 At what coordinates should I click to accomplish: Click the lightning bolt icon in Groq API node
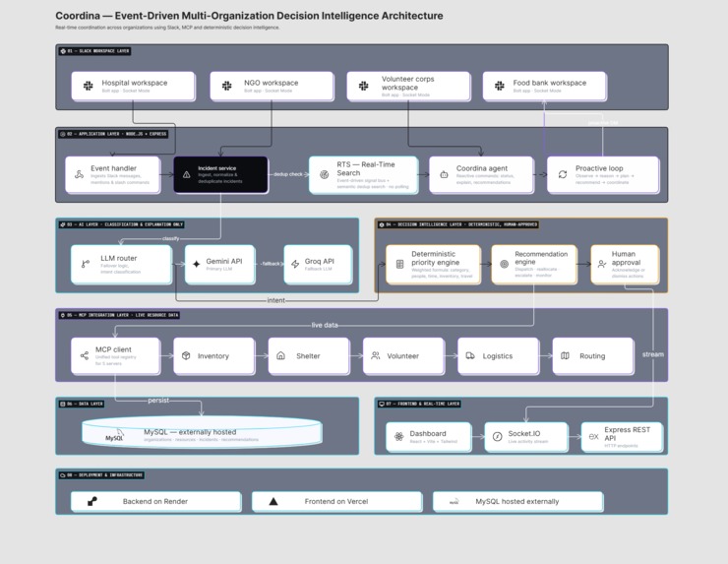coord(295,264)
